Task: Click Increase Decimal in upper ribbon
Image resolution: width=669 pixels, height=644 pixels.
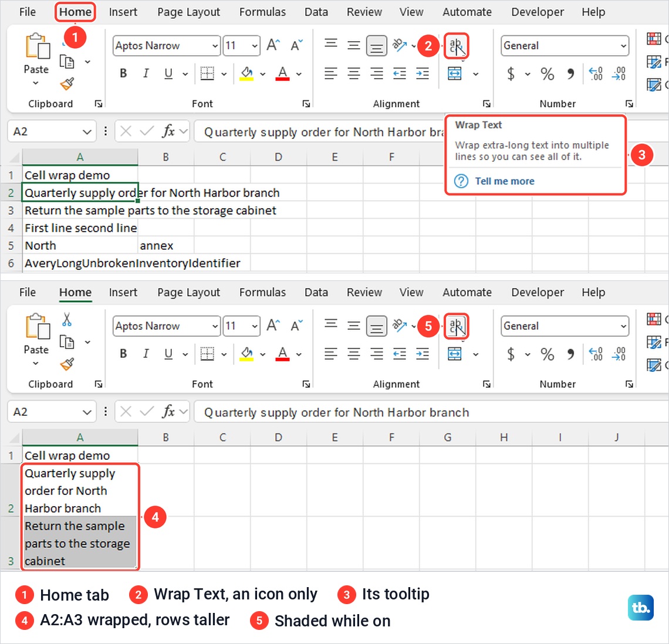Action: pos(596,74)
